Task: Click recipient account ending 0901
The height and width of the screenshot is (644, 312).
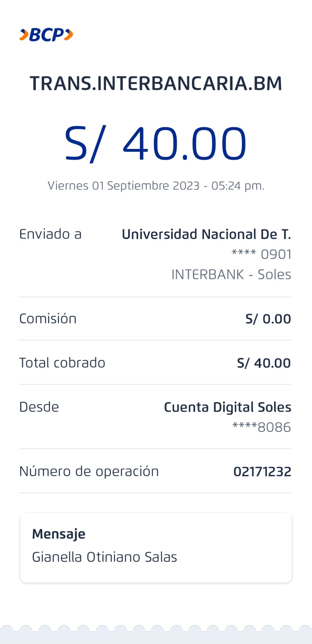Action: pyautogui.click(x=261, y=254)
